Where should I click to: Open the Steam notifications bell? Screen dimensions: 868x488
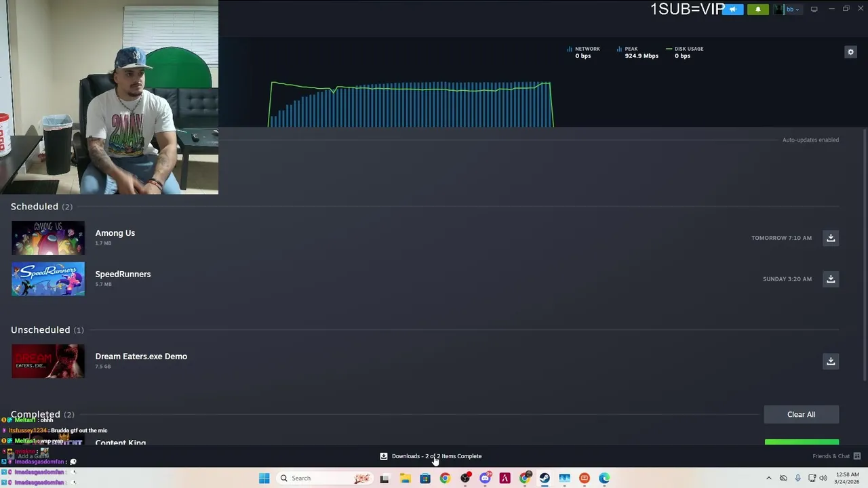click(x=758, y=9)
